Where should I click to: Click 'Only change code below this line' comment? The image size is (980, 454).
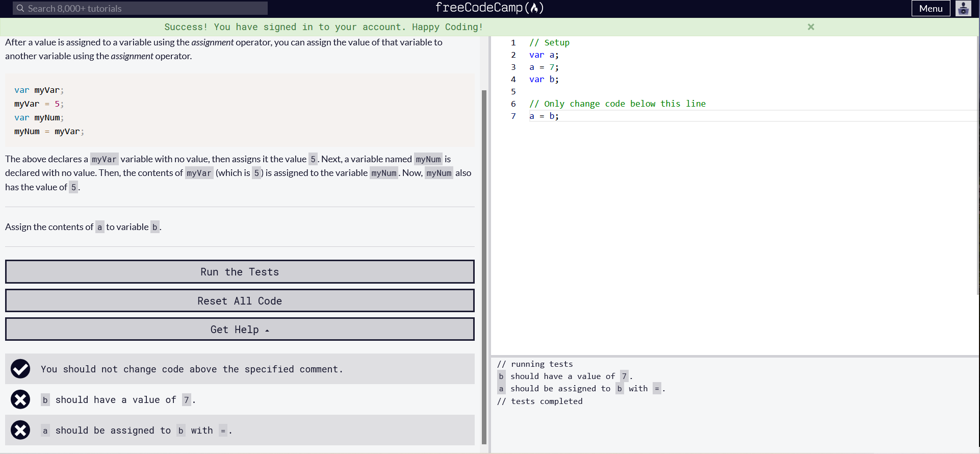(617, 104)
